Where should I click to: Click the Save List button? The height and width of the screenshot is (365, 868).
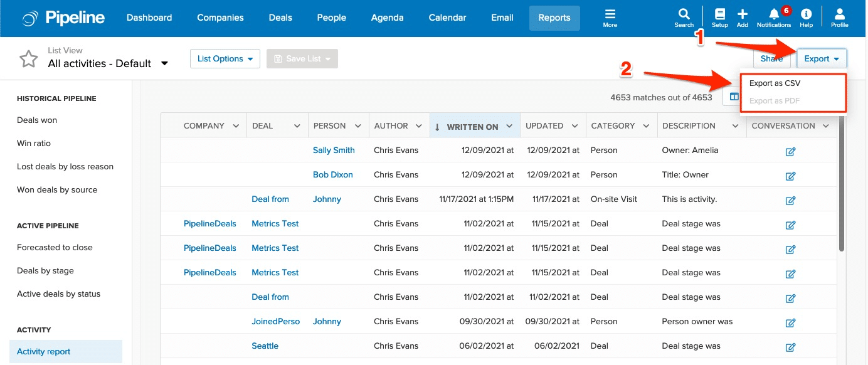(x=302, y=59)
